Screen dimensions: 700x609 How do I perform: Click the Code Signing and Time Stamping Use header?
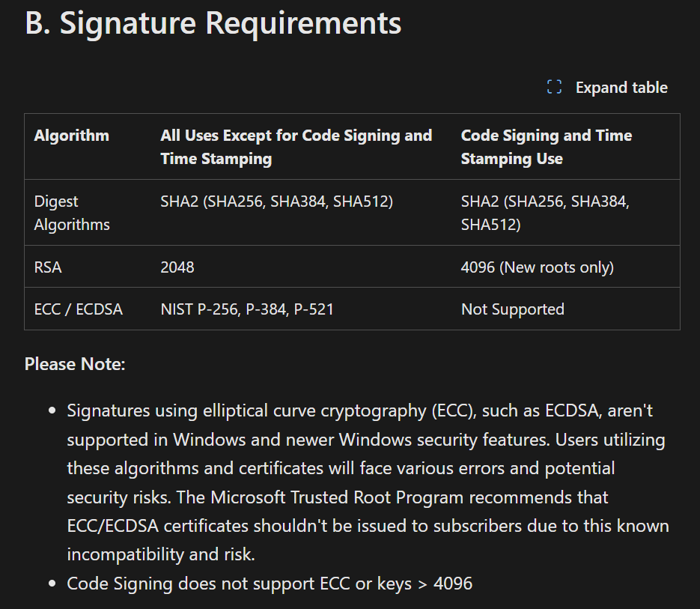[x=546, y=147]
